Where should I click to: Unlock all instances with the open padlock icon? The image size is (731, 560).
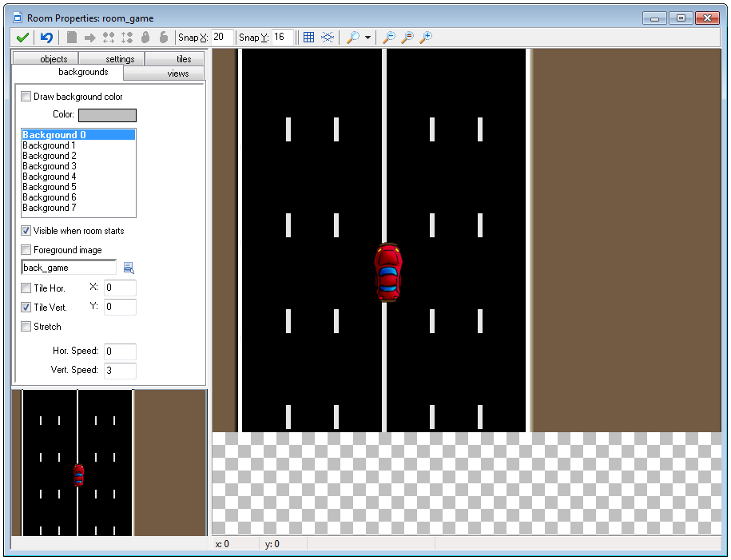coord(163,38)
